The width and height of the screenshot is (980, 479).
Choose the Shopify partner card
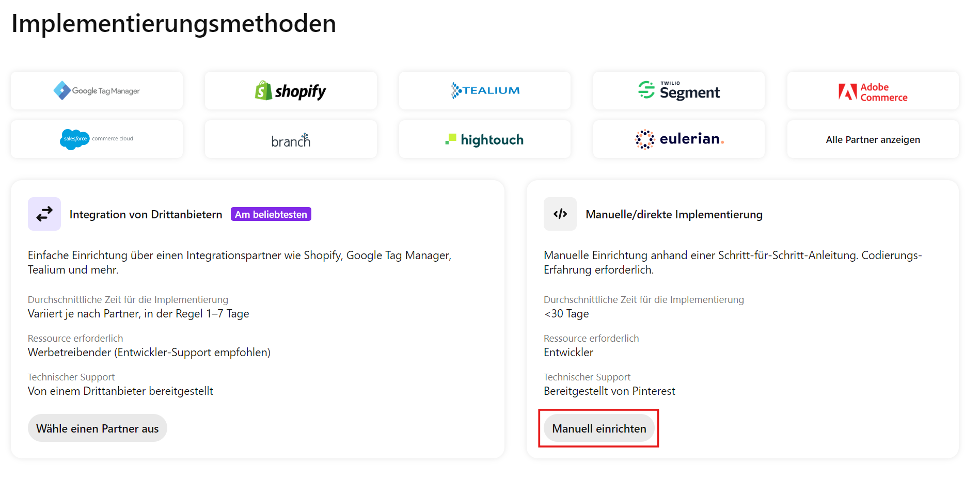click(x=291, y=91)
